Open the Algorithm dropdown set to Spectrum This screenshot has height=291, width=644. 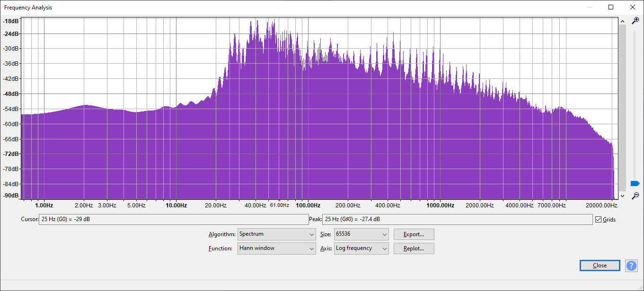pos(277,234)
